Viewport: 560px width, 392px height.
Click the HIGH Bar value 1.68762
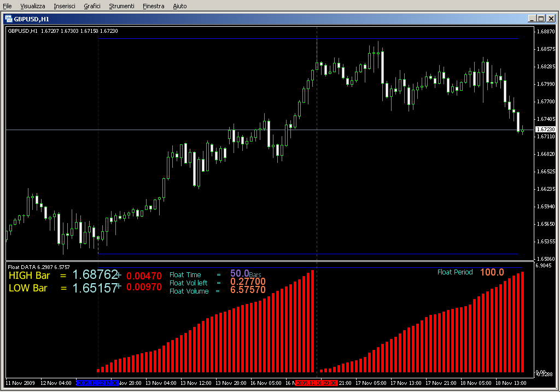pos(95,275)
